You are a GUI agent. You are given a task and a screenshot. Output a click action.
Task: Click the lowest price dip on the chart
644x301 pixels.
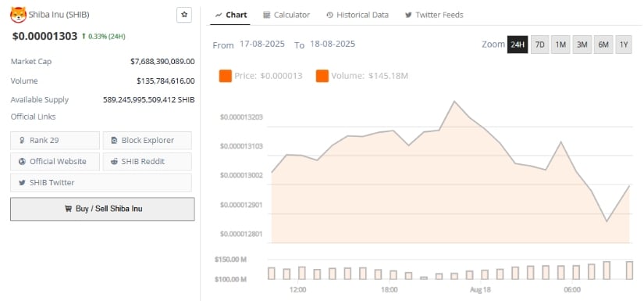pyautogui.click(x=607, y=221)
